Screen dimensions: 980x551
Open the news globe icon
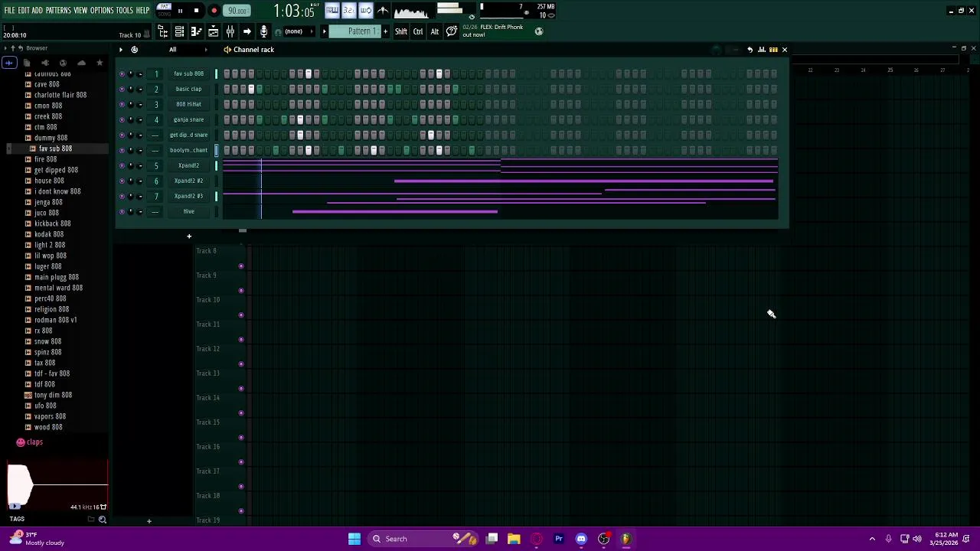pyautogui.click(x=539, y=31)
